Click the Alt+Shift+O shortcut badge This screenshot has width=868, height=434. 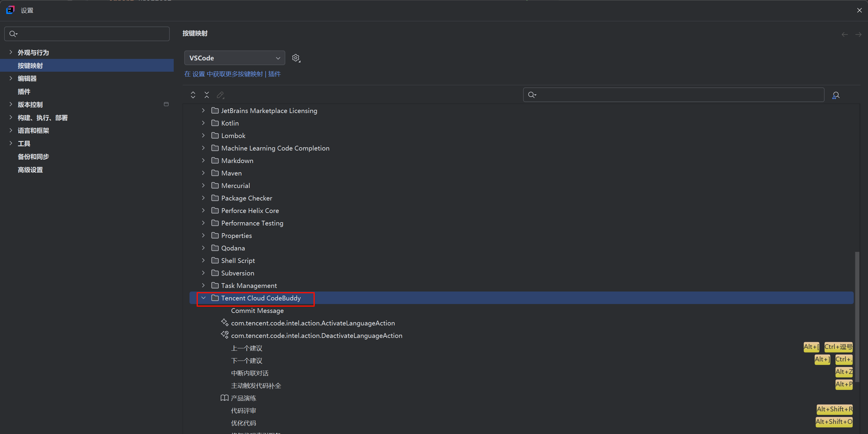(834, 422)
